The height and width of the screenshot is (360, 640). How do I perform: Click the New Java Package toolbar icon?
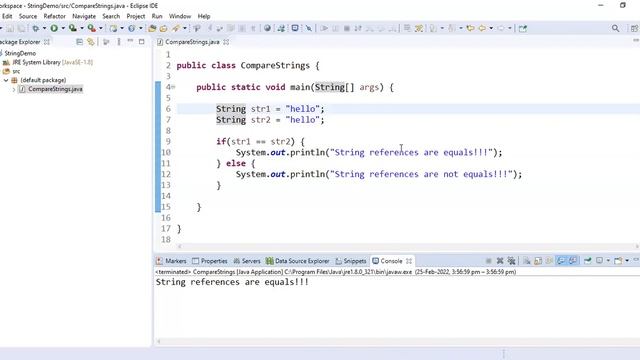click(113, 28)
